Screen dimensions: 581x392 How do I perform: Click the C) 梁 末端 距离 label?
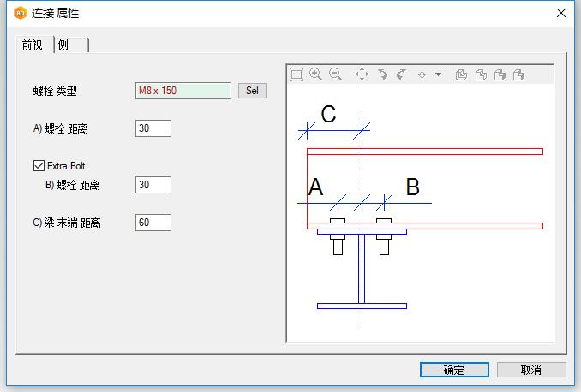67,223
